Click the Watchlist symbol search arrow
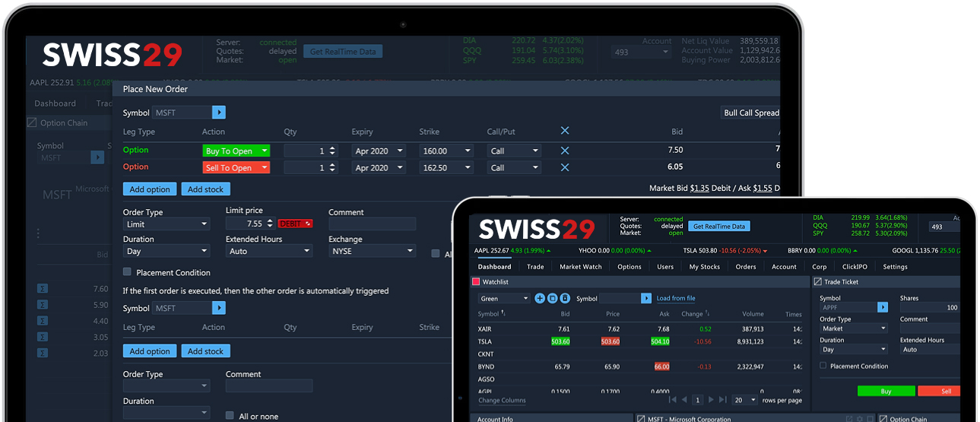980x422 pixels. pyautogui.click(x=646, y=299)
